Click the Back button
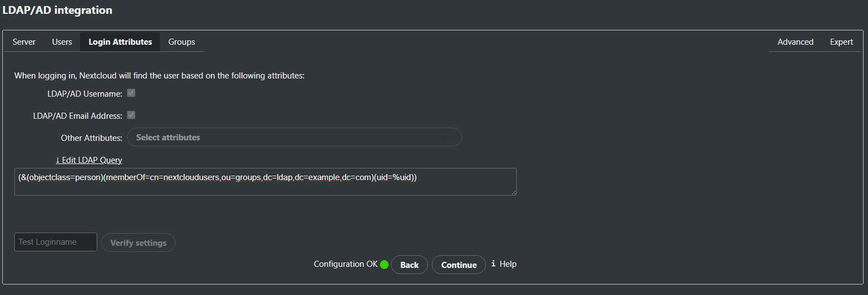Image resolution: width=868 pixels, height=295 pixels. tap(409, 265)
